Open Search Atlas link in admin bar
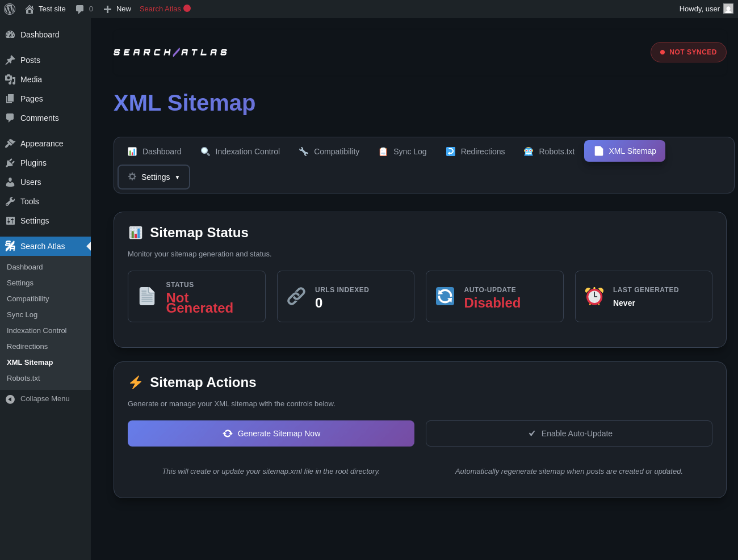Image resolution: width=738 pixels, height=560 pixels. [165, 9]
